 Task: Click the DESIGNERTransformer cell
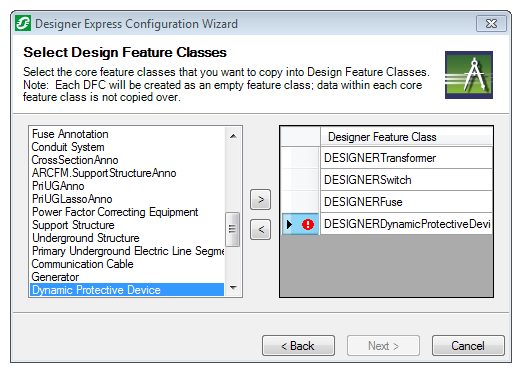click(x=406, y=158)
